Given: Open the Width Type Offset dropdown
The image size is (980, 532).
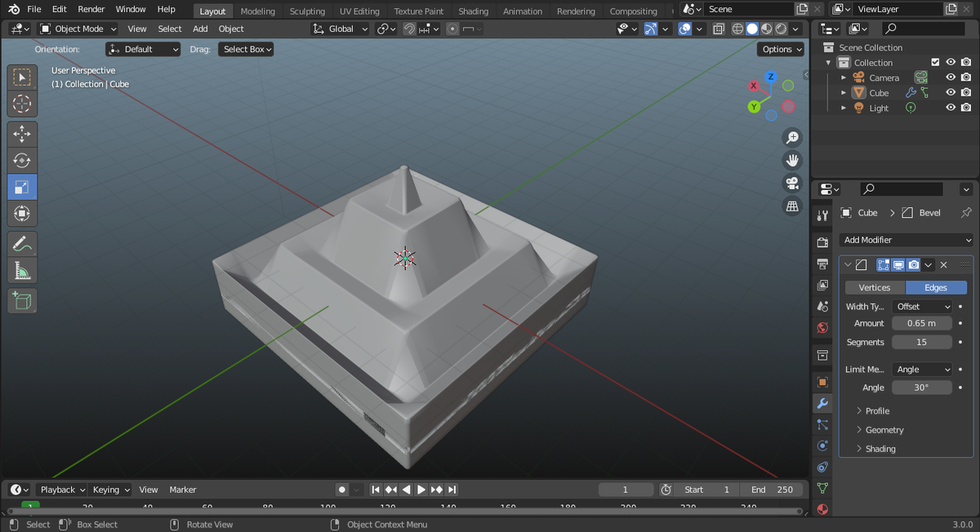Looking at the screenshot, I should point(922,307).
